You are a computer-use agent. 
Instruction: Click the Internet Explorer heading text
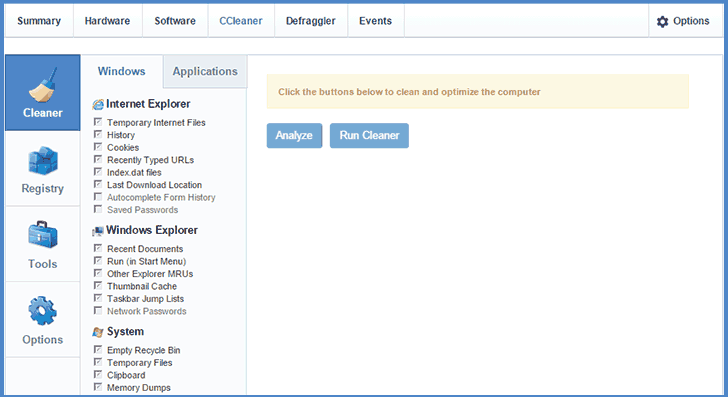point(148,104)
